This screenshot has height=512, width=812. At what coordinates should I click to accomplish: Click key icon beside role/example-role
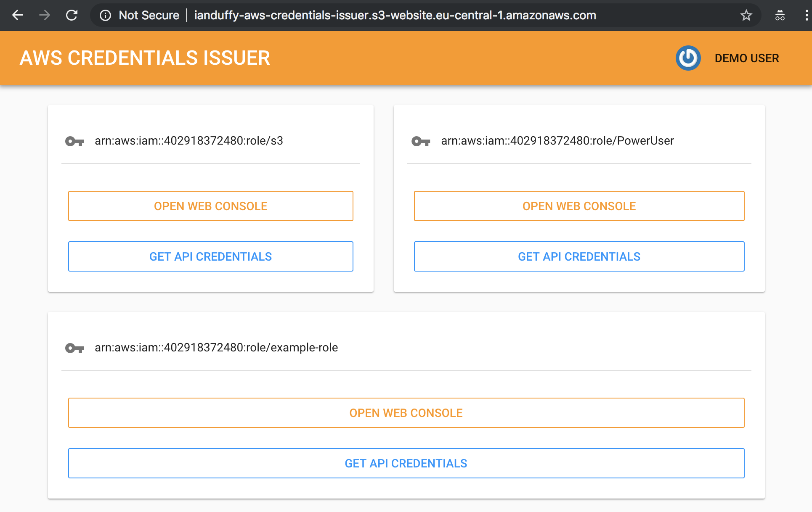(x=74, y=348)
